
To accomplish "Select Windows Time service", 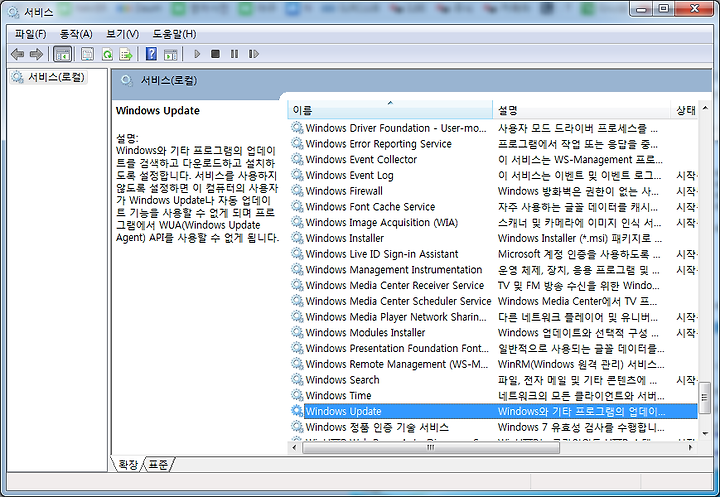I will (494, 395).
